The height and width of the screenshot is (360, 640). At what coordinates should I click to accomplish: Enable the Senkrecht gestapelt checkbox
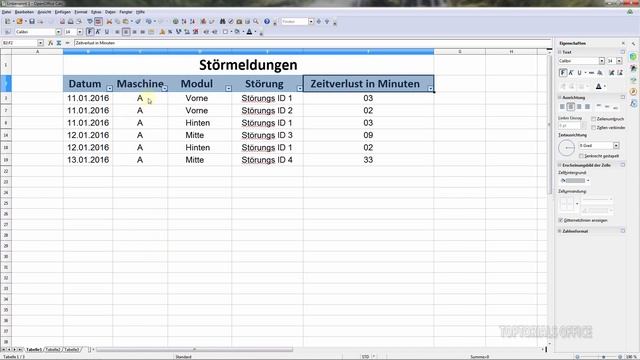click(x=581, y=156)
